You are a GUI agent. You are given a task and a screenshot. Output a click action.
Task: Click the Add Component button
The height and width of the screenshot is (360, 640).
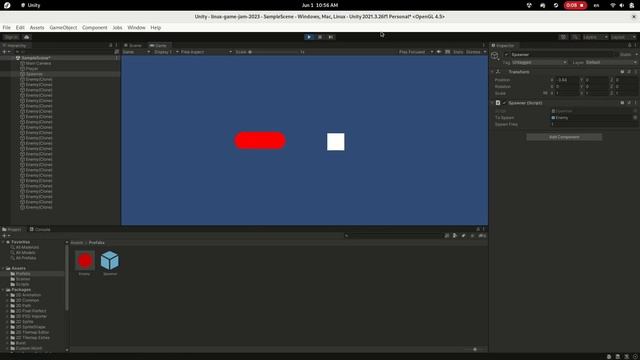(x=564, y=137)
